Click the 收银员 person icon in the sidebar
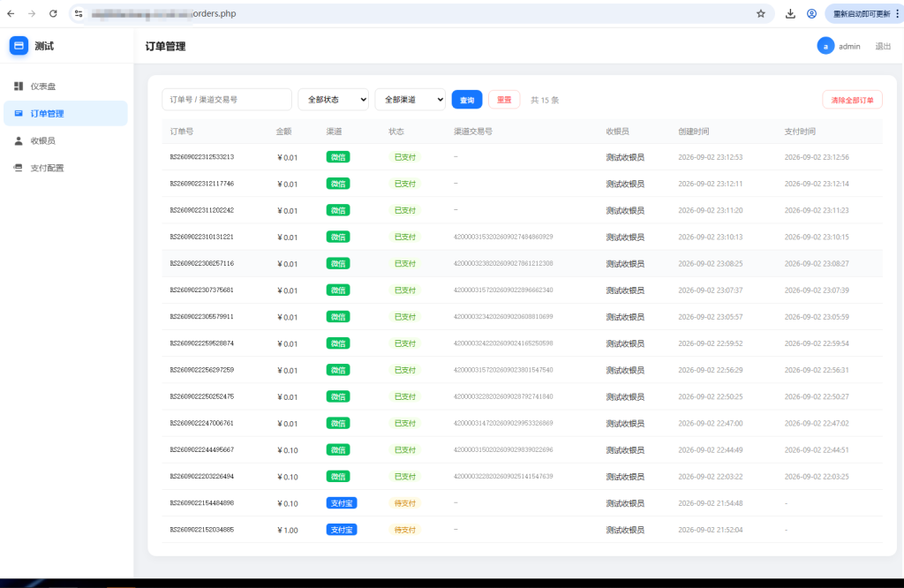This screenshot has width=904, height=588. 19,140
